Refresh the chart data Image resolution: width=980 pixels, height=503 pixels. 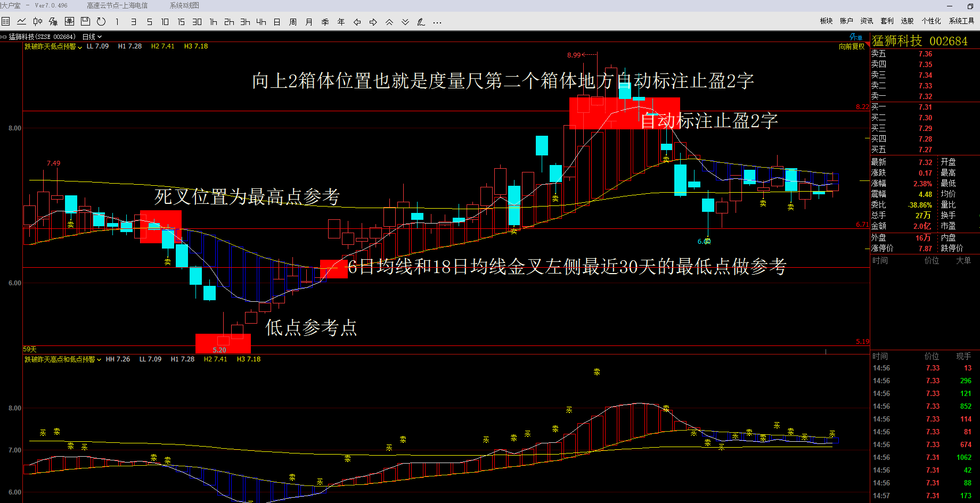[101, 22]
